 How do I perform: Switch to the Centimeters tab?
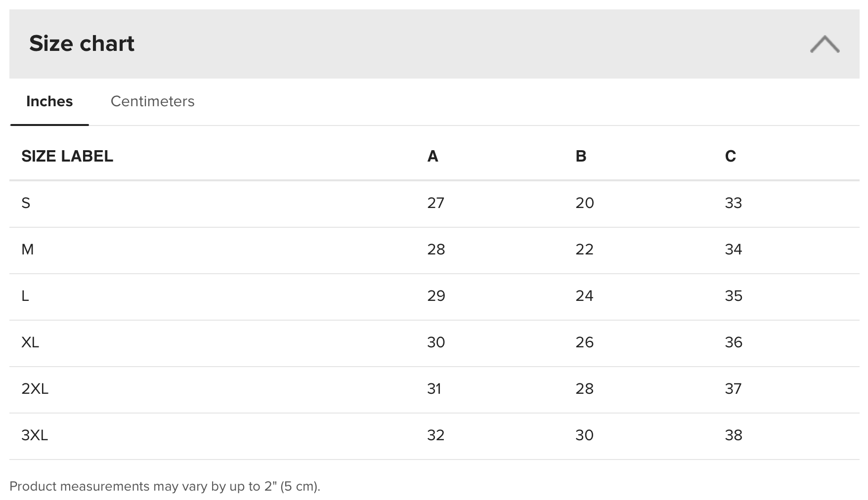click(152, 101)
